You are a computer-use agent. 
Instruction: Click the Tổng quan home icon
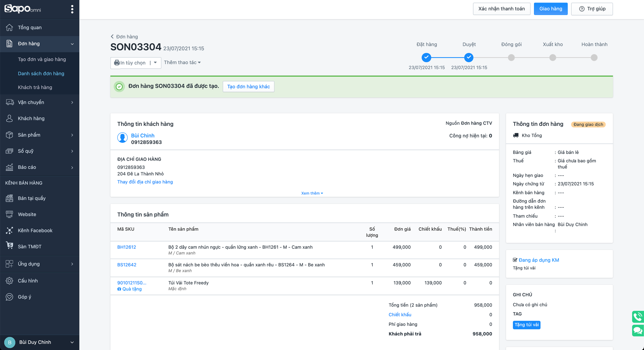9,27
